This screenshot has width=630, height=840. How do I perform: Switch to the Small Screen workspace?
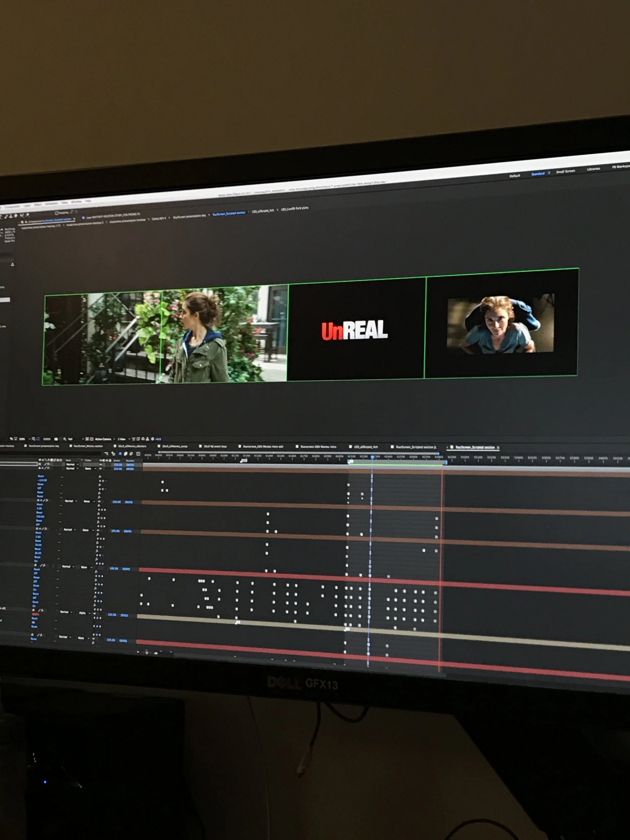pos(565,172)
